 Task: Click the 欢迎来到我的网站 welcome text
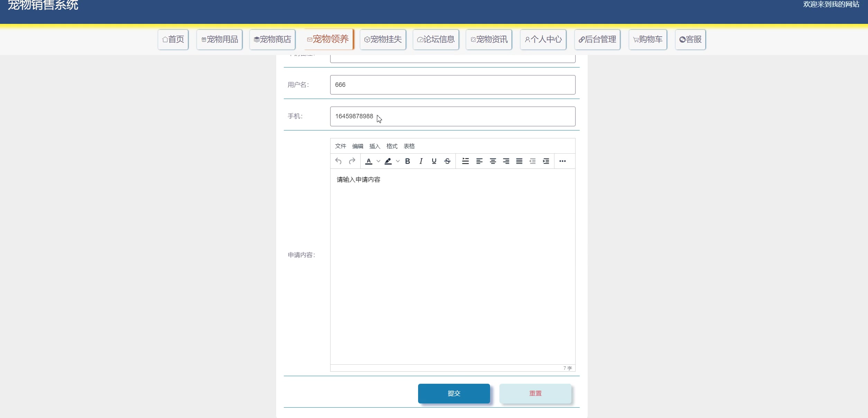click(x=831, y=4)
